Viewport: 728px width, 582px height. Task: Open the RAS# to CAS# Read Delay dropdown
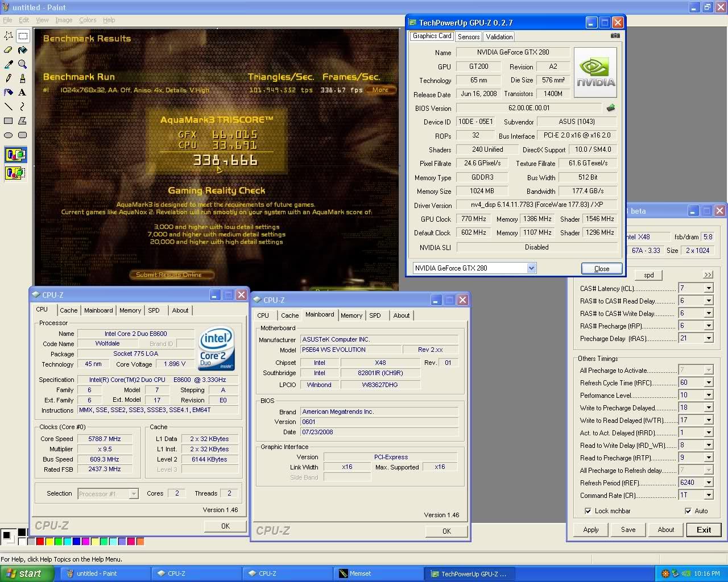click(709, 301)
